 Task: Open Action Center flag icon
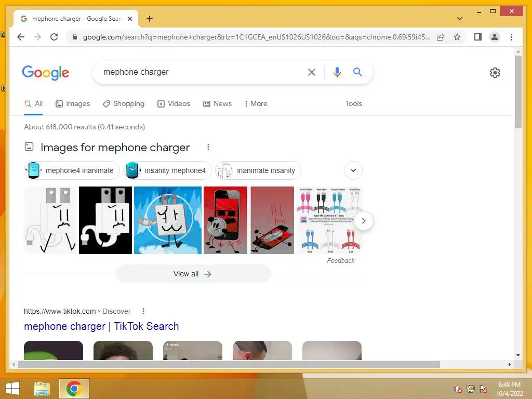pos(483,389)
